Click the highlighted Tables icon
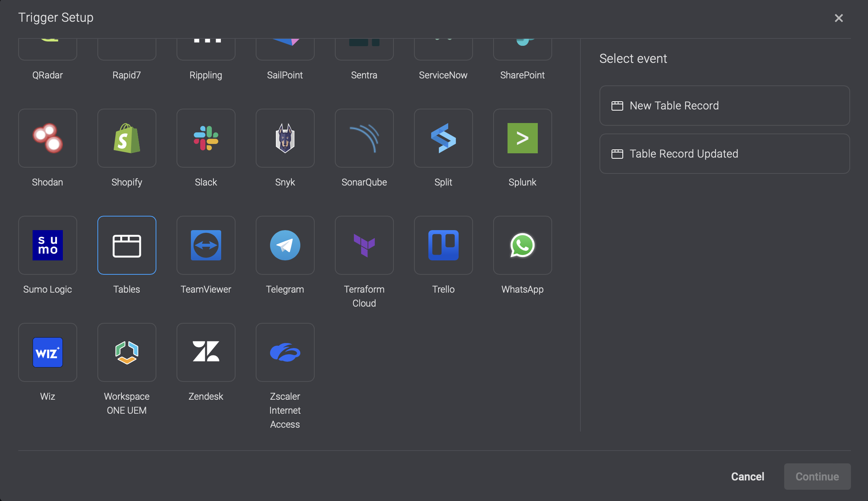The height and width of the screenshot is (501, 868). tap(127, 245)
